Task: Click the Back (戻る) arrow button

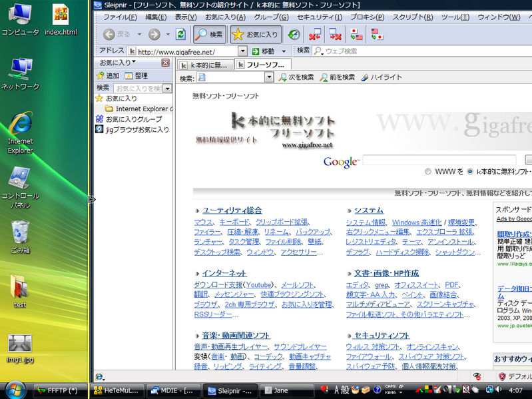Action: 117,34
